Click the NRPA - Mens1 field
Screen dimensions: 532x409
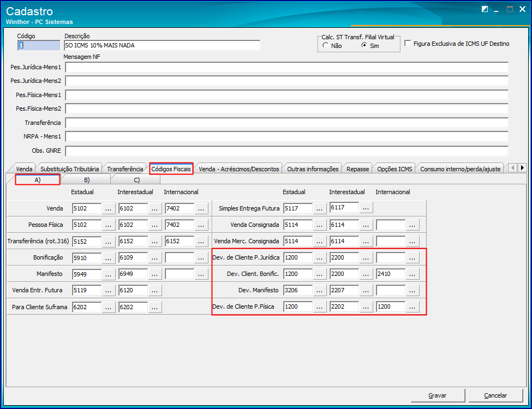pos(286,137)
